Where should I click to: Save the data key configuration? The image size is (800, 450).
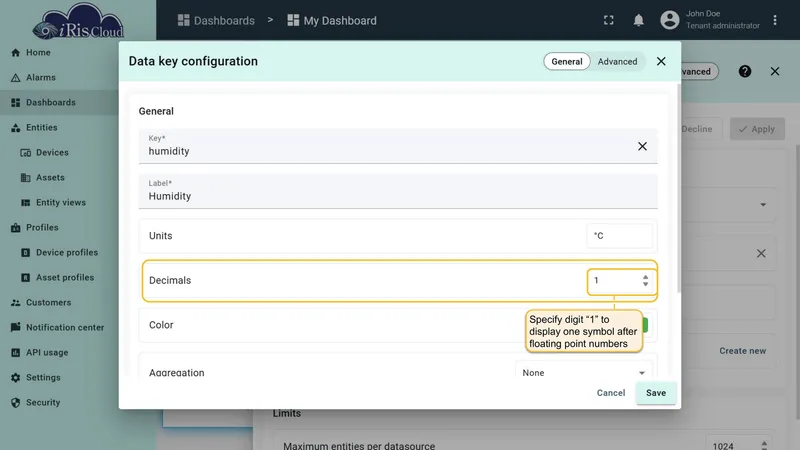[x=656, y=393]
